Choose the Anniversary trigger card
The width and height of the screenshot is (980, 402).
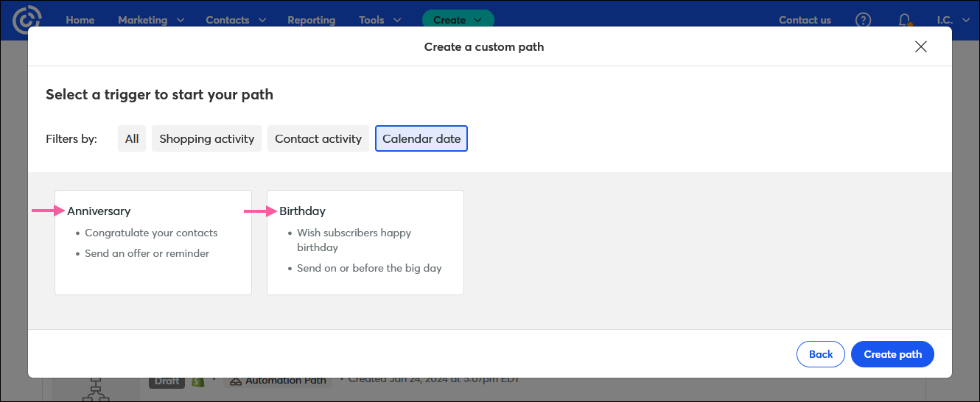click(153, 242)
